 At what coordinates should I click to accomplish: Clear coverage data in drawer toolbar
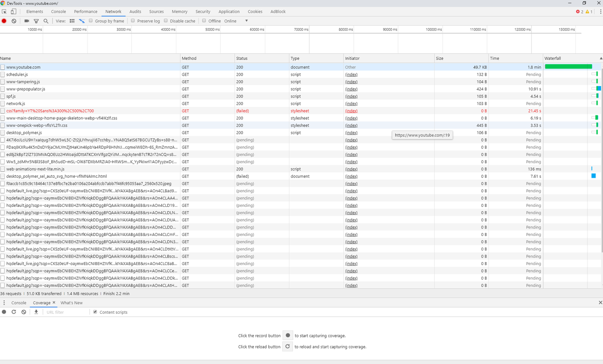[24, 312]
